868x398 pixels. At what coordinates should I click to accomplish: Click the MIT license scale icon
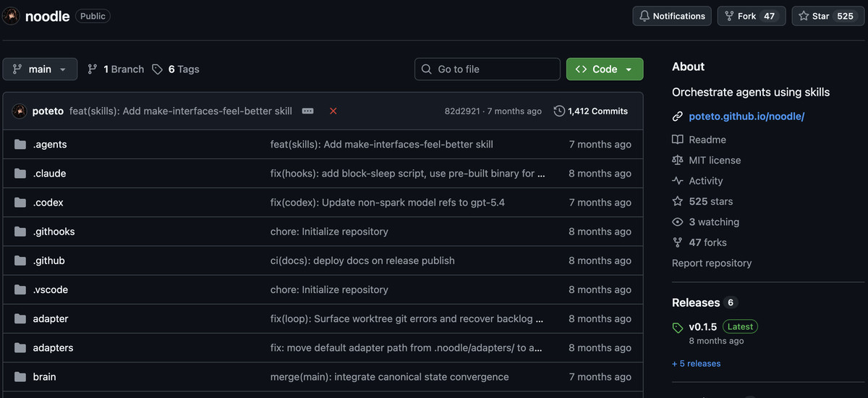coord(678,160)
